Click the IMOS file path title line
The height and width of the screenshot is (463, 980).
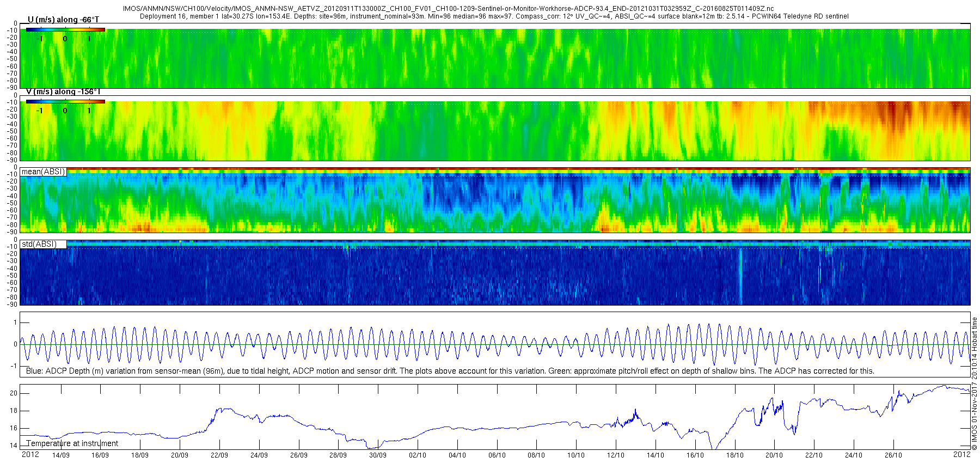(448, 9)
